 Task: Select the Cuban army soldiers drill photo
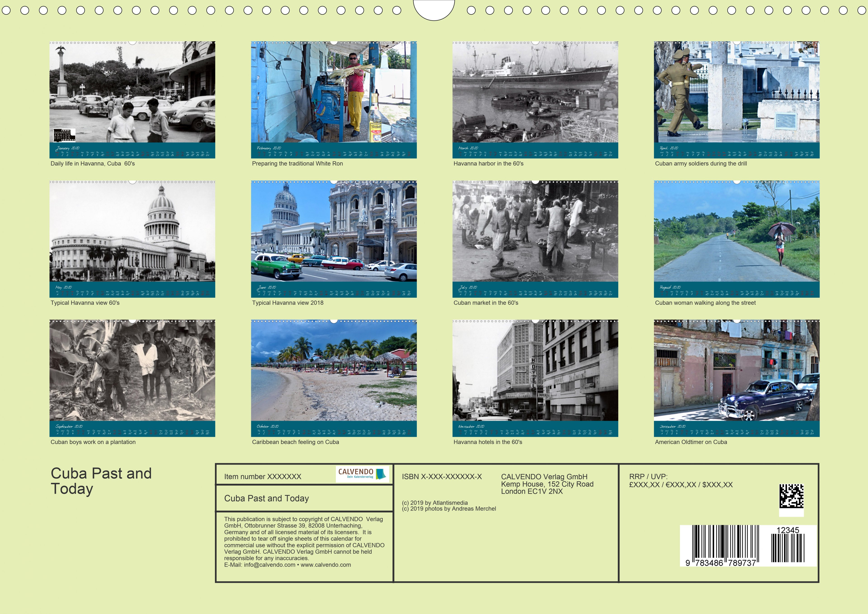pyautogui.click(x=736, y=93)
